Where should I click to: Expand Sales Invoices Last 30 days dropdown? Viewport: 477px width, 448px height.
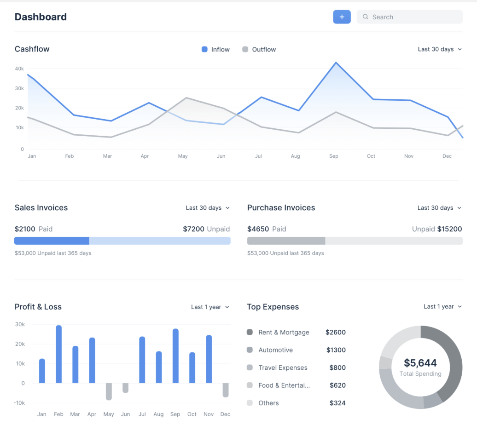[x=208, y=208]
